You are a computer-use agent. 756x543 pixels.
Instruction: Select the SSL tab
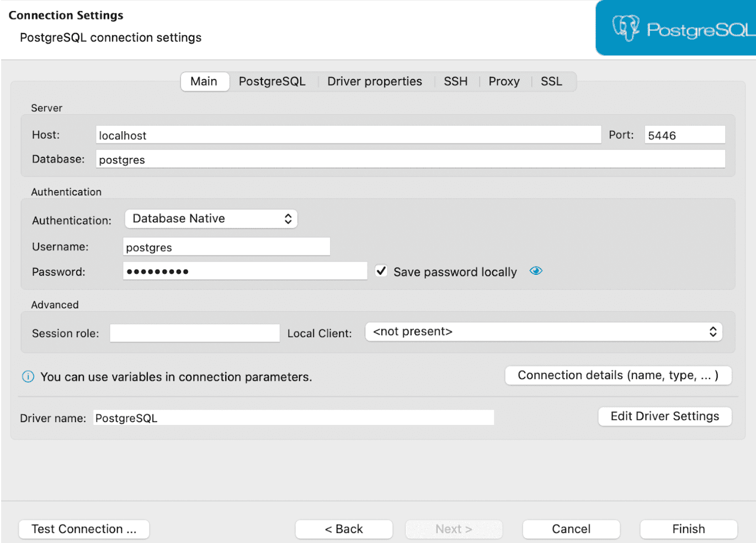tap(551, 81)
